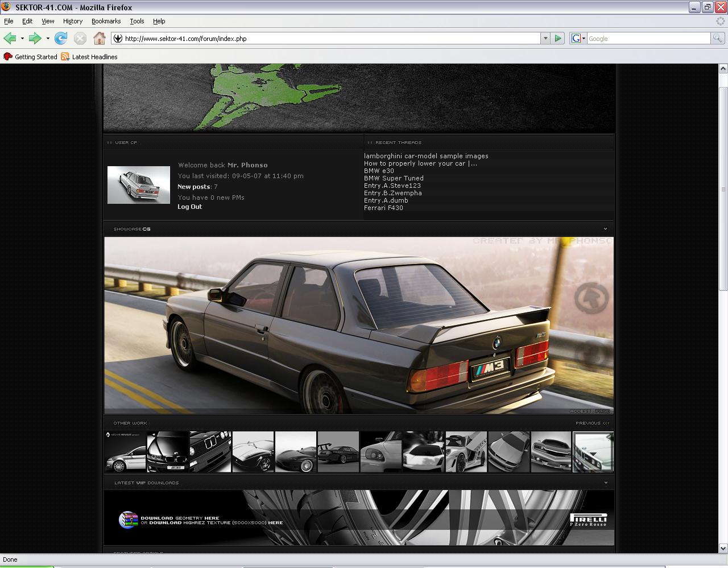Go forward using the green Forward arrow

35,38
